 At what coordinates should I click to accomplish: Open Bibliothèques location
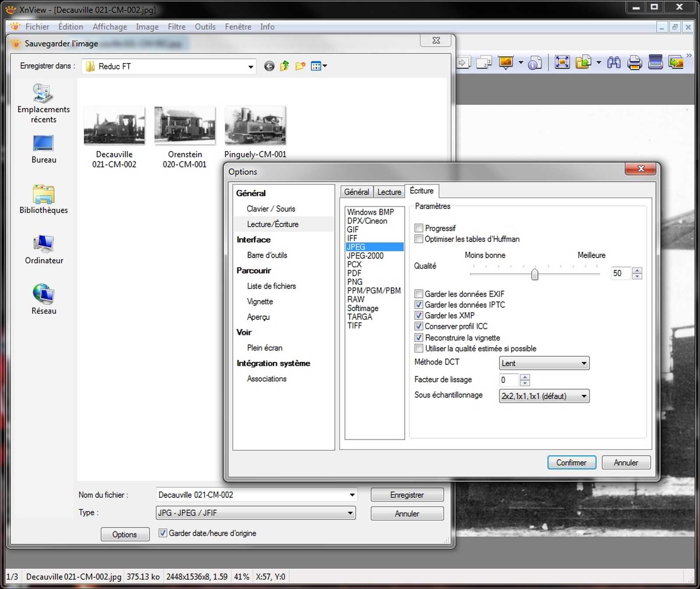tap(44, 200)
